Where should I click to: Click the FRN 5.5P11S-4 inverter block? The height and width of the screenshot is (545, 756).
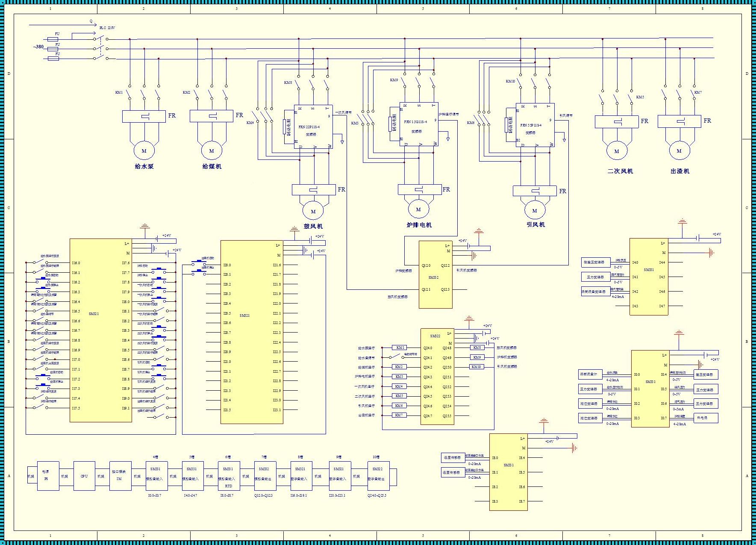point(535,125)
